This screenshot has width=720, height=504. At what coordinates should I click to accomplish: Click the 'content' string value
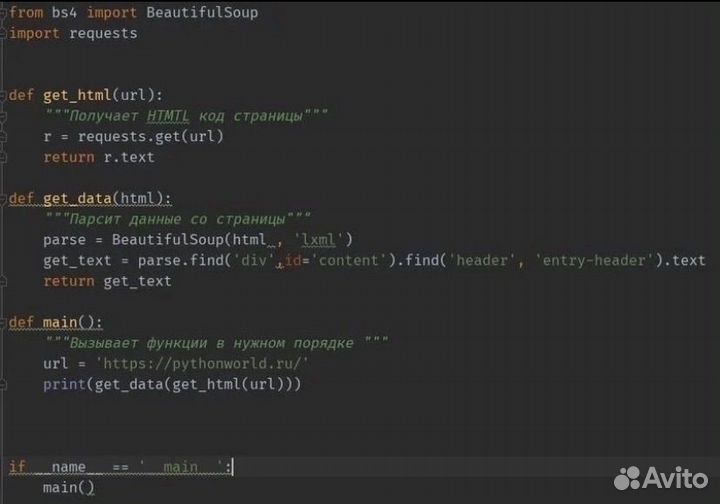click(349, 261)
